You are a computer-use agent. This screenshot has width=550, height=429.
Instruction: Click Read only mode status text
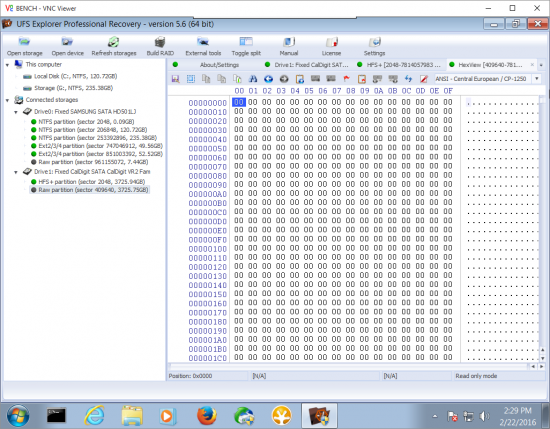click(x=476, y=376)
